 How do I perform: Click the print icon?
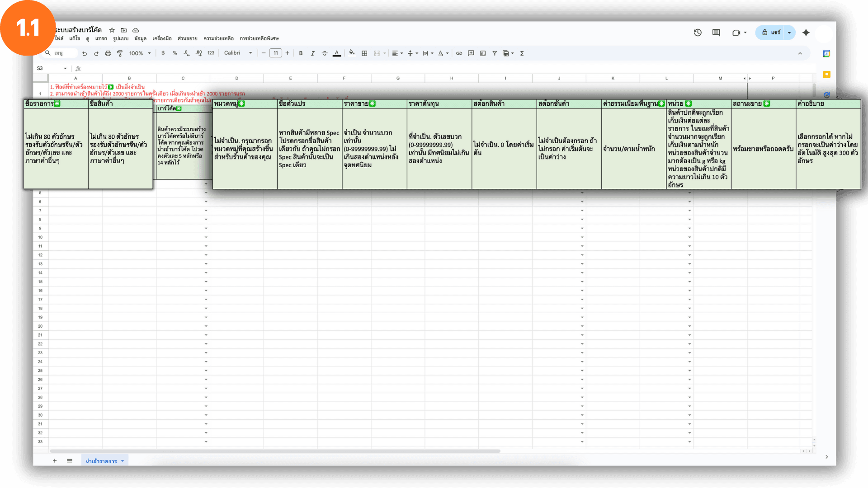tap(108, 53)
